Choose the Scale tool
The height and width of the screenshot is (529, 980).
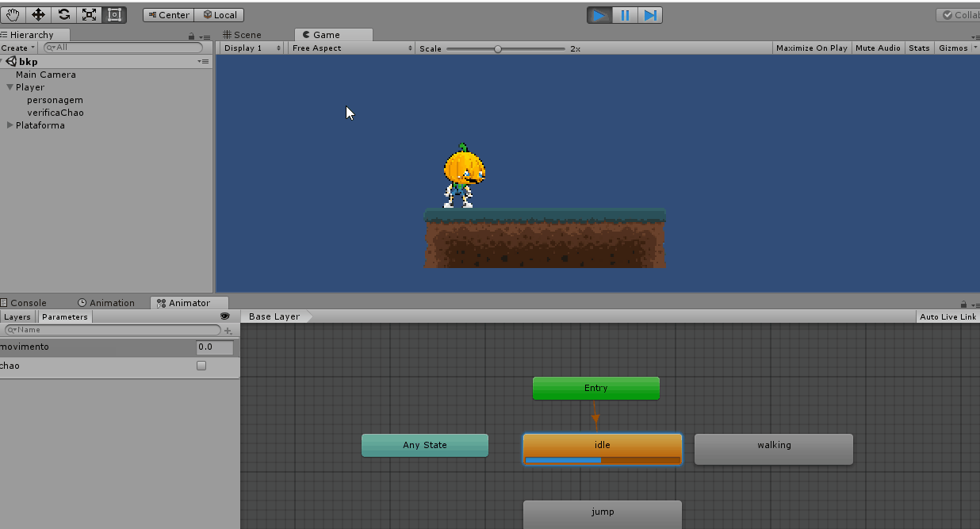90,14
